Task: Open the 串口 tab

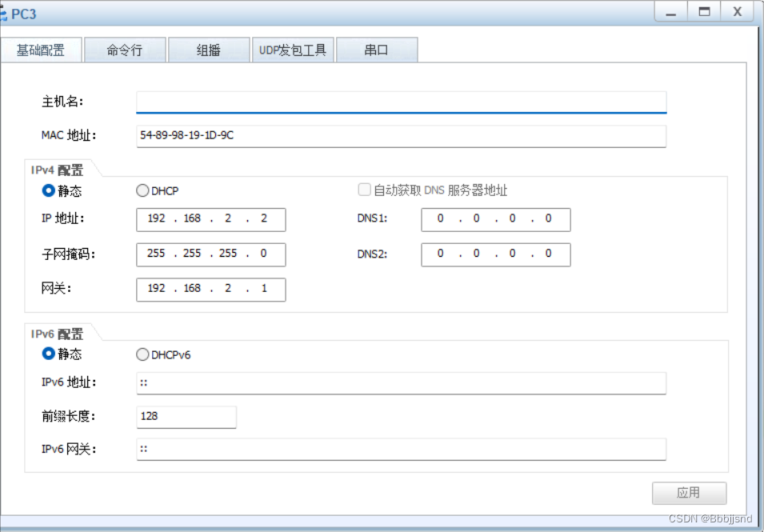Action: click(x=376, y=50)
